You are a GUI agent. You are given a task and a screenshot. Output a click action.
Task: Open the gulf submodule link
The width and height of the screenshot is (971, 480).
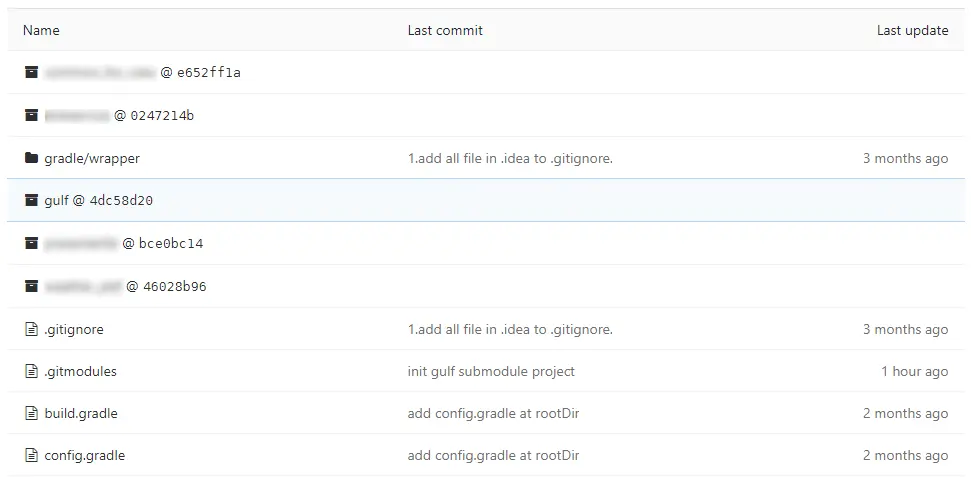point(57,200)
